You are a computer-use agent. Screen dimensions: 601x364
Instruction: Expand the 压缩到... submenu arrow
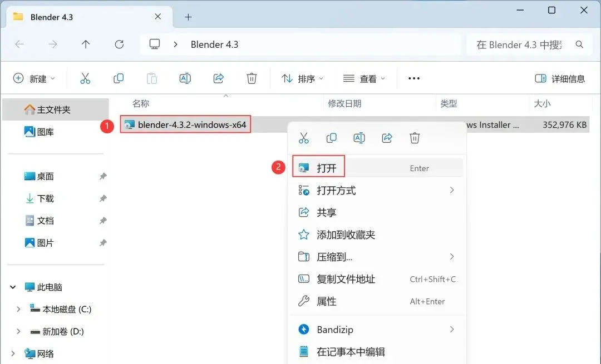[x=452, y=256]
